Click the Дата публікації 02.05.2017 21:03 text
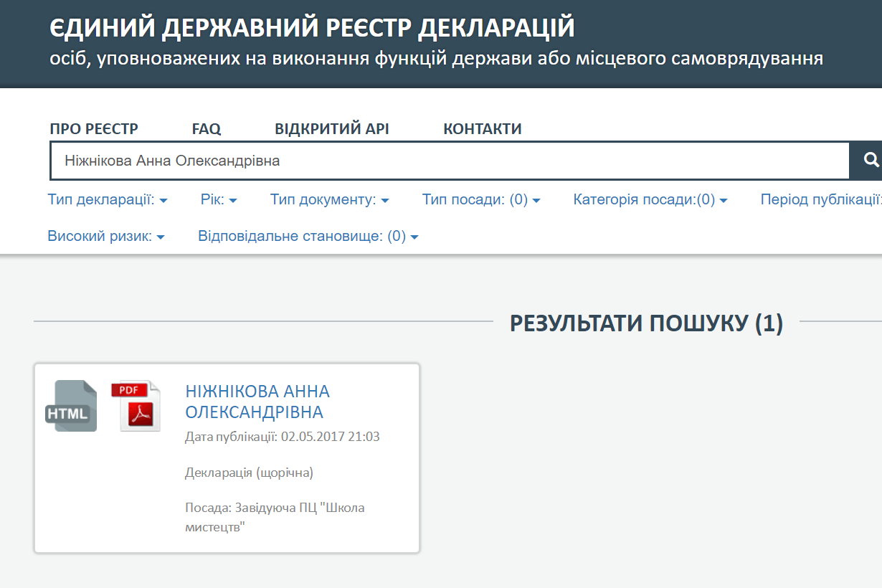882x588 pixels. [283, 437]
